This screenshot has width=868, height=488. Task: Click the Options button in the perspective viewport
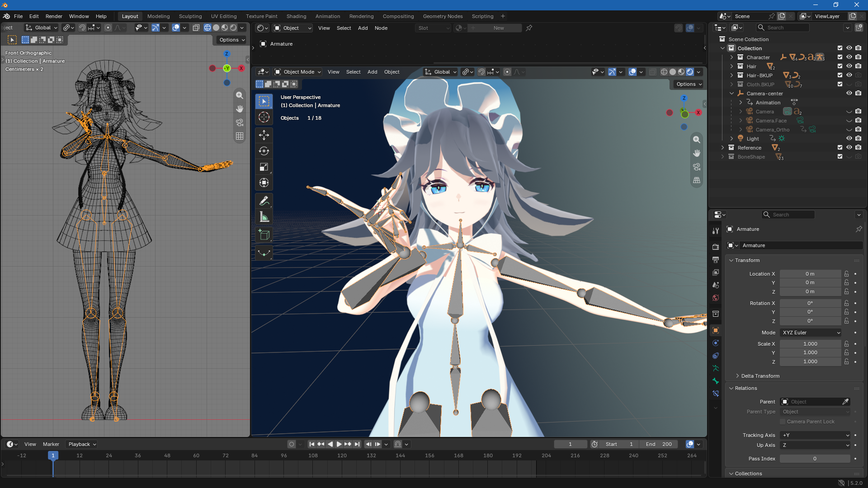[x=689, y=84]
